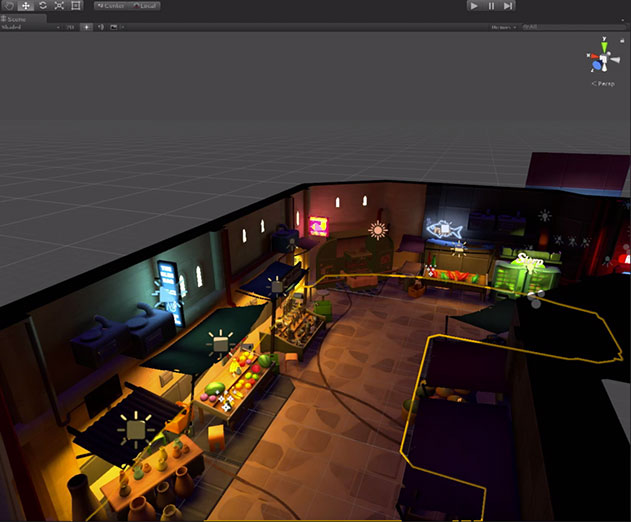Click the blue Z axis cone on the gizmo
631x522 pixels.
click(598, 65)
